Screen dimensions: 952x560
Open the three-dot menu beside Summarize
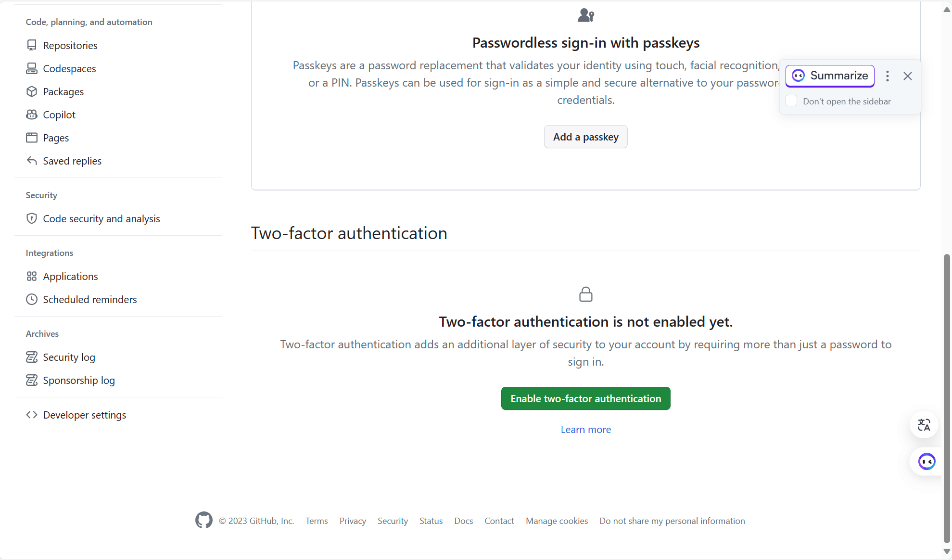(x=888, y=76)
